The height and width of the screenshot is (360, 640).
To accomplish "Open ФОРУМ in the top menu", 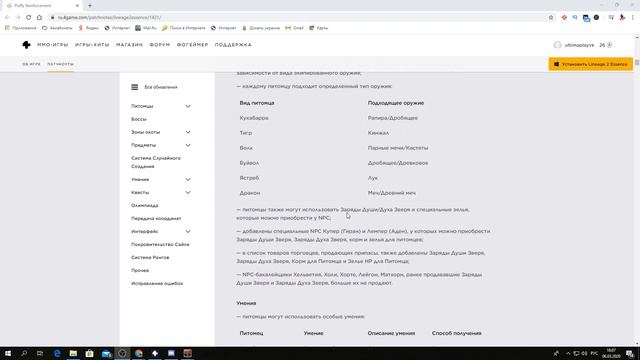I will click(160, 45).
